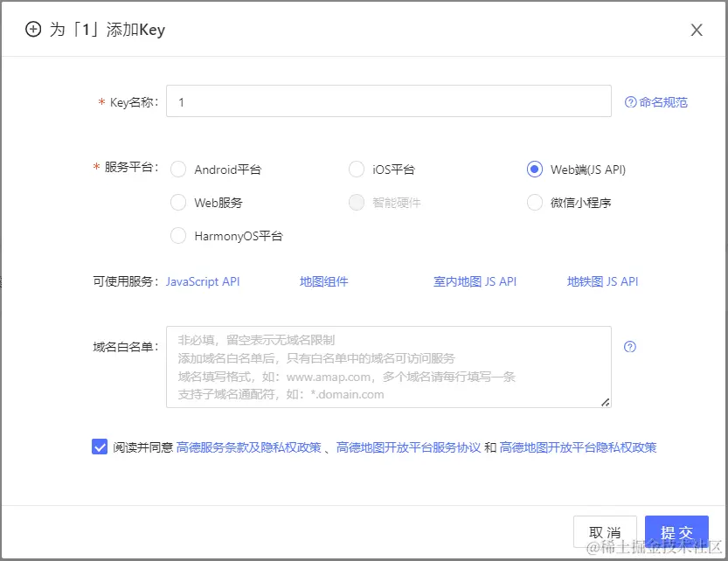This screenshot has width=728, height=561.
Task: Select the Android平台 radio button
Action: [178, 170]
